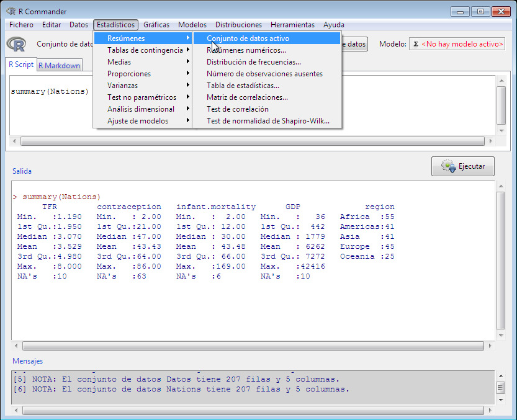
Task: Click the infant.mortality column header in output
Action: (215, 207)
